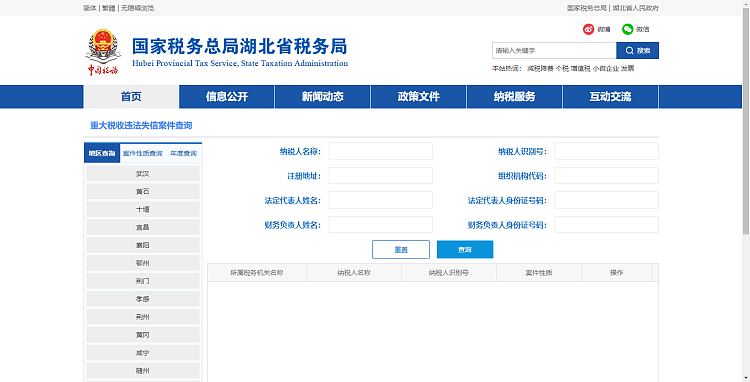Viewport: 750px width, 382px height.
Task: Click the 注册地址 input field
Action: pos(381,175)
